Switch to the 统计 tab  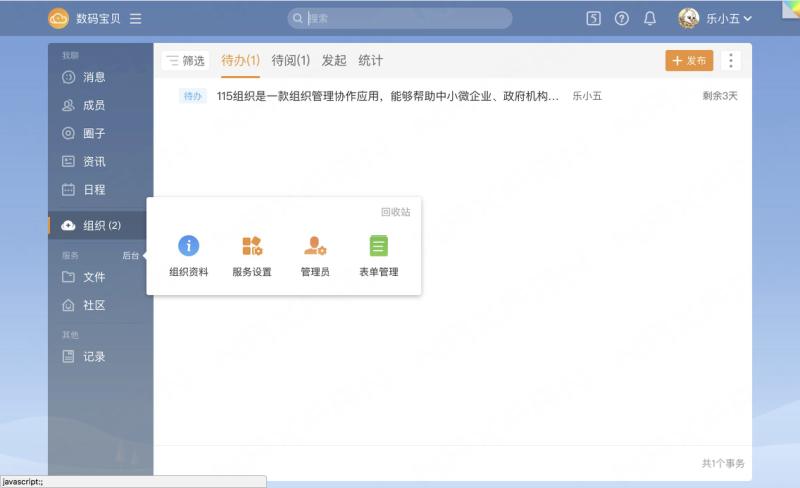[370, 60]
